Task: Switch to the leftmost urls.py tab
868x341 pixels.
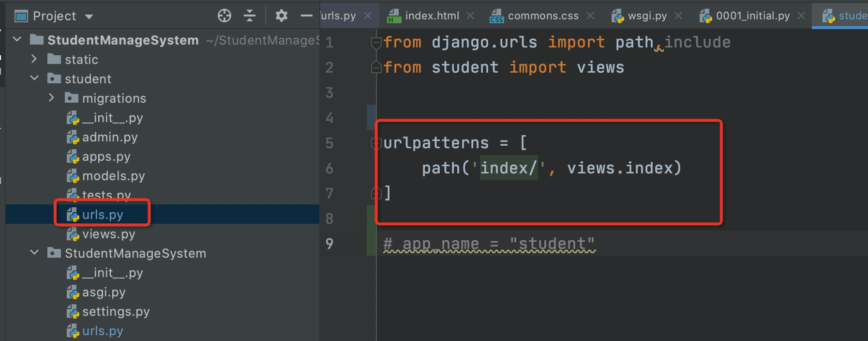Action: click(x=338, y=16)
